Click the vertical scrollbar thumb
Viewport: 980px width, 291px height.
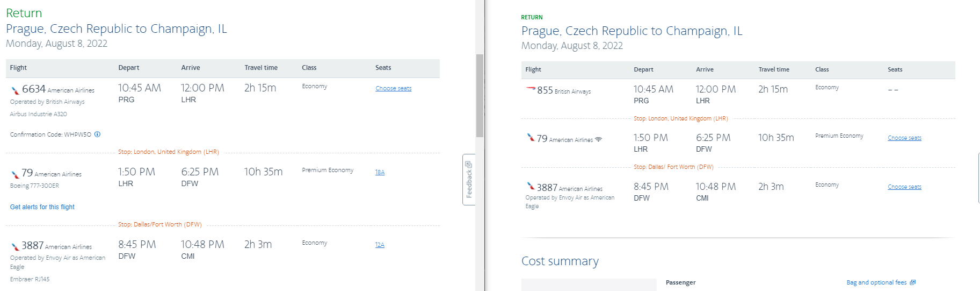click(x=480, y=95)
